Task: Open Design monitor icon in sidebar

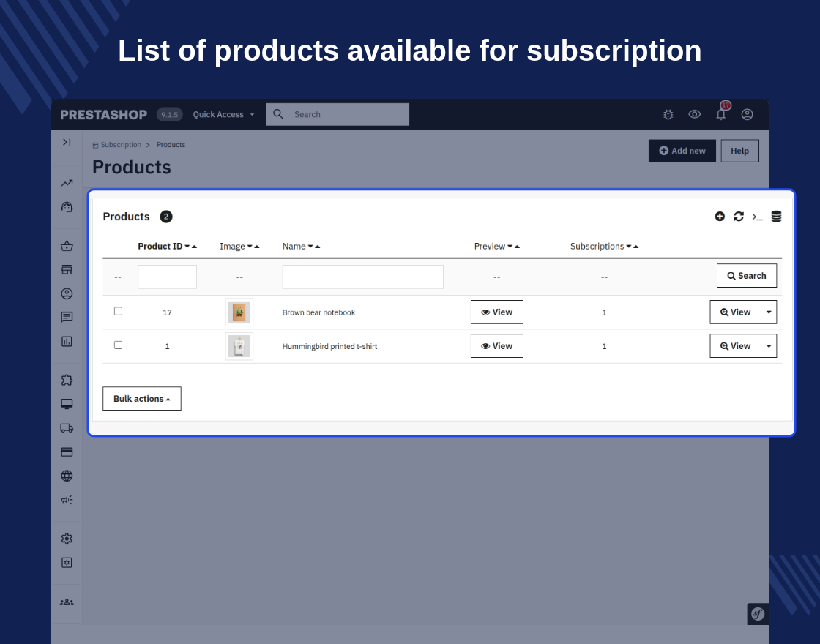Action: click(x=67, y=404)
